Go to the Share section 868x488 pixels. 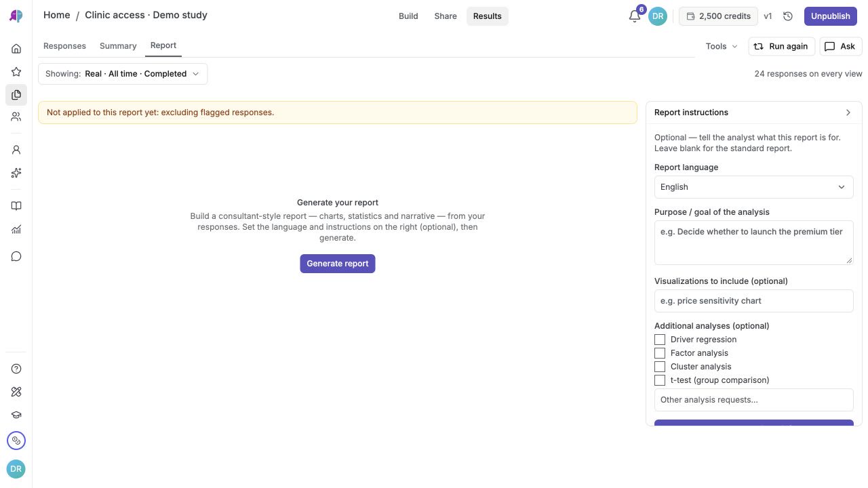(x=446, y=16)
